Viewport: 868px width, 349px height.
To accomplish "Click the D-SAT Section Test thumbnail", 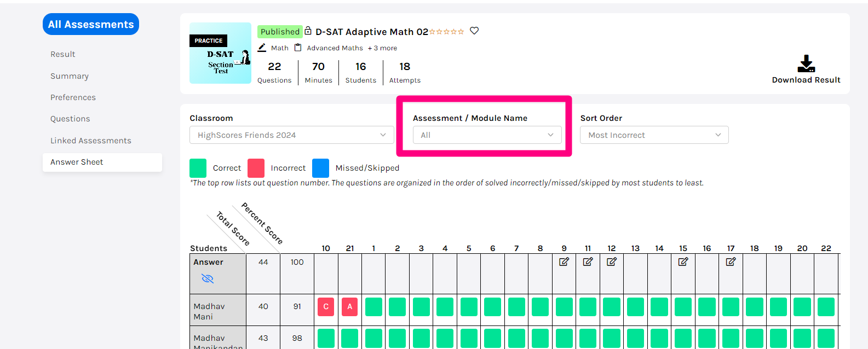I will [x=220, y=53].
